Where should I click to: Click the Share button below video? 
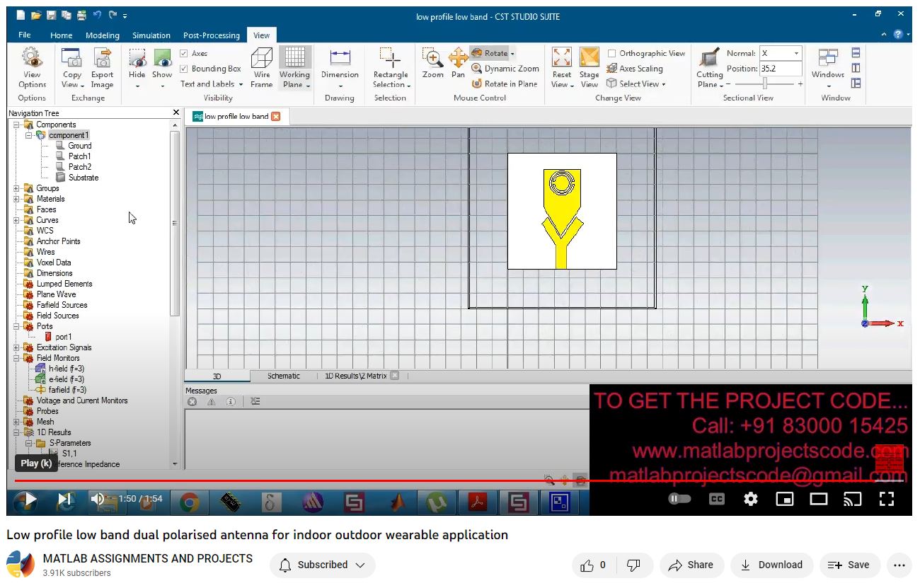click(691, 565)
